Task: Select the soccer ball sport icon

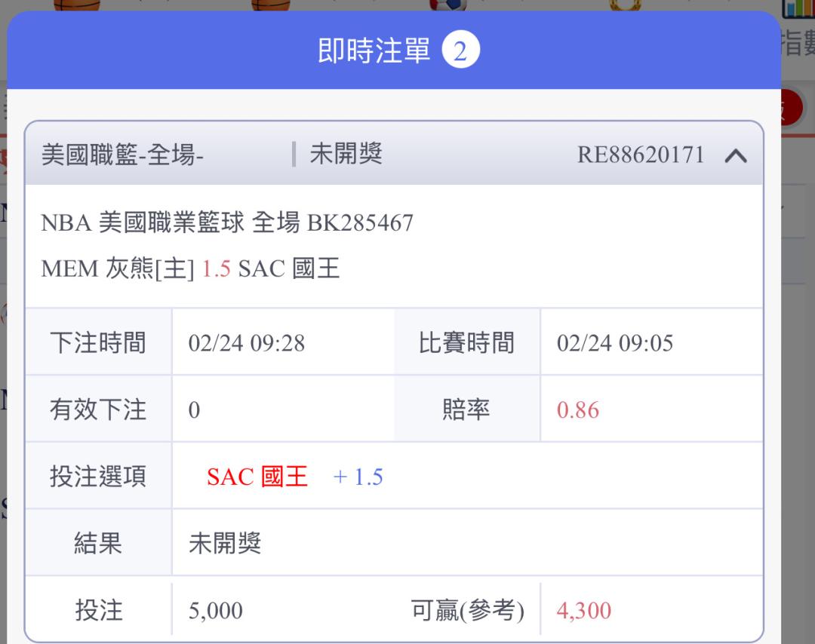Action: (x=447, y=5)
